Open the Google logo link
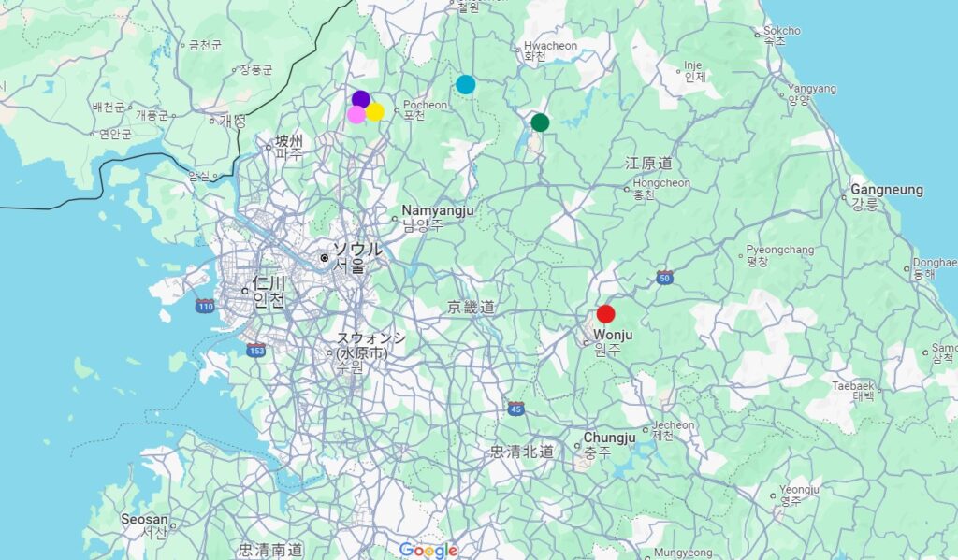Screen dimensions: 958x560 tap(428, 550)
